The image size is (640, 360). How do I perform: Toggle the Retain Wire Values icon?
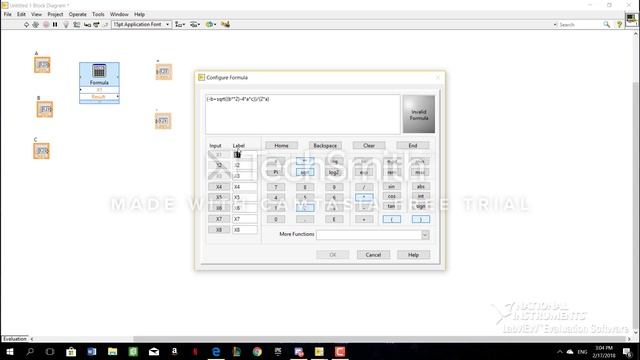76,24
